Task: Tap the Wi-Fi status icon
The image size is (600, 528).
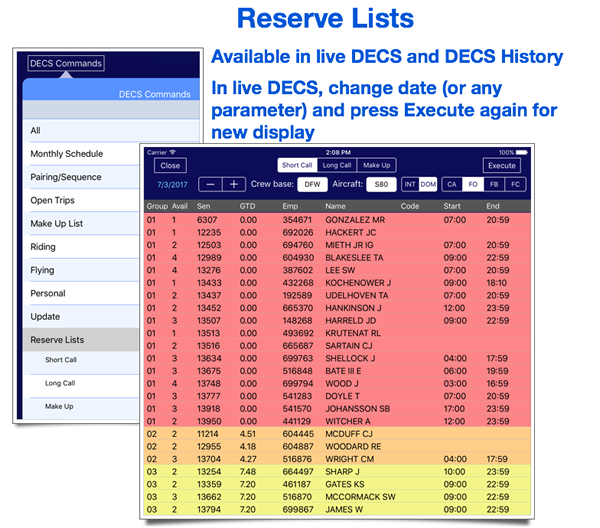Action: [x=173, y=152]
